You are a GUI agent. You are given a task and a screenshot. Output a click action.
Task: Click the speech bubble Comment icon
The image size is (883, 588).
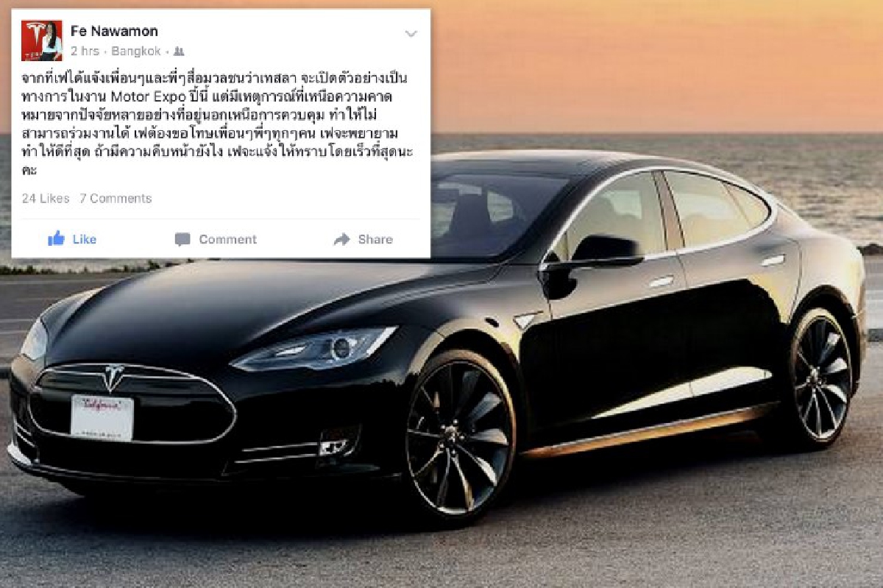(x=182, y=239)
